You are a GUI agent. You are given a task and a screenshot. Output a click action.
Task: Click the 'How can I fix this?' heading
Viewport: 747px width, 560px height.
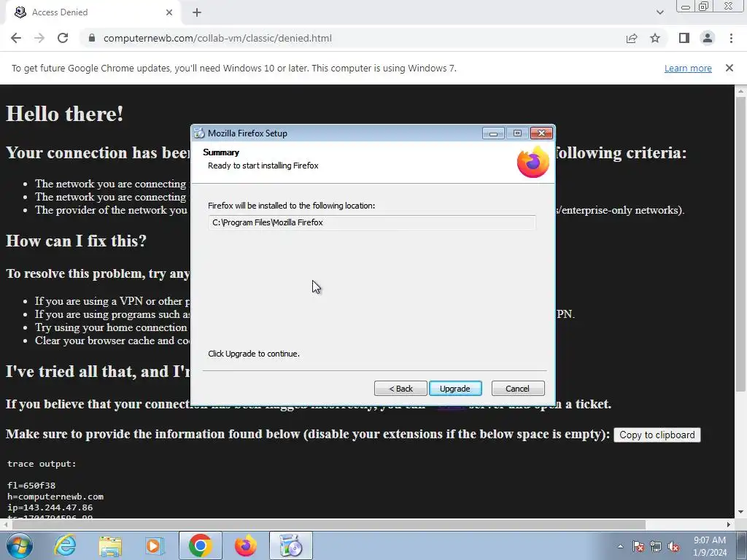tap(76, 241)
